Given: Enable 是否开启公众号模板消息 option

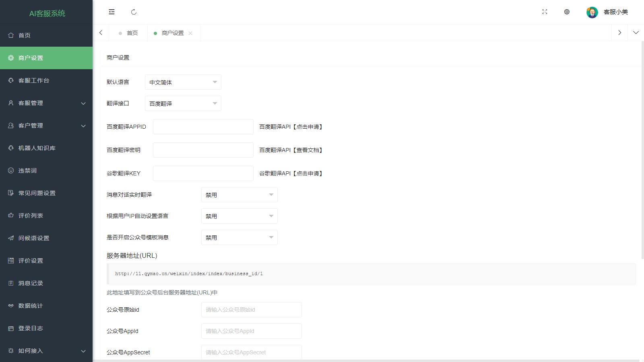Looking at the screenshot, I should click(239, 237).
